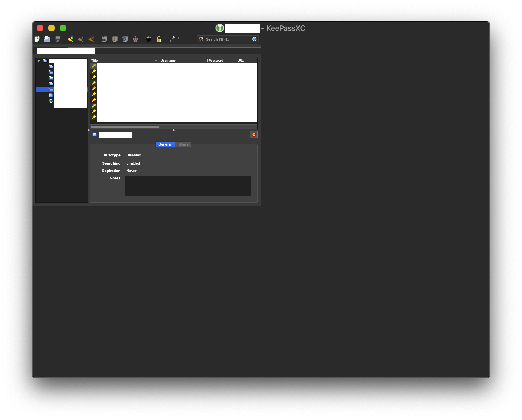Open the application settings

pyautogui.click(x=172, y=39)
